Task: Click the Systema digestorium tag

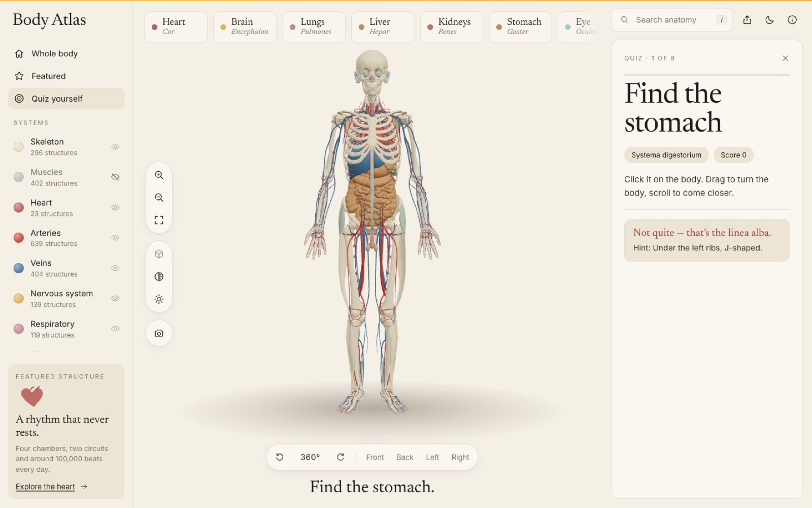Action: coord(666,155)
